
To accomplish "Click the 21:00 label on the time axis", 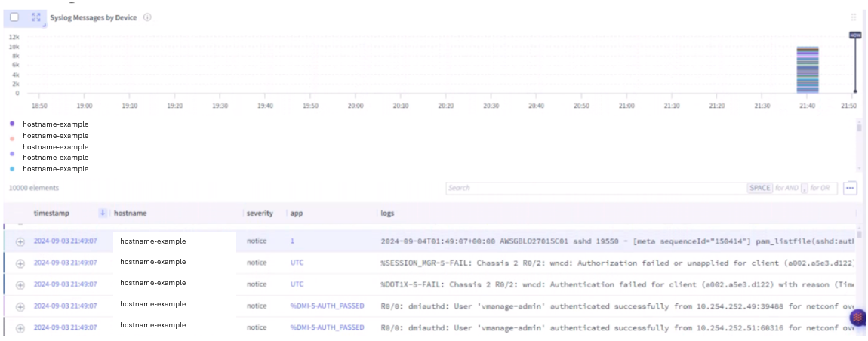I will [626, 105].
